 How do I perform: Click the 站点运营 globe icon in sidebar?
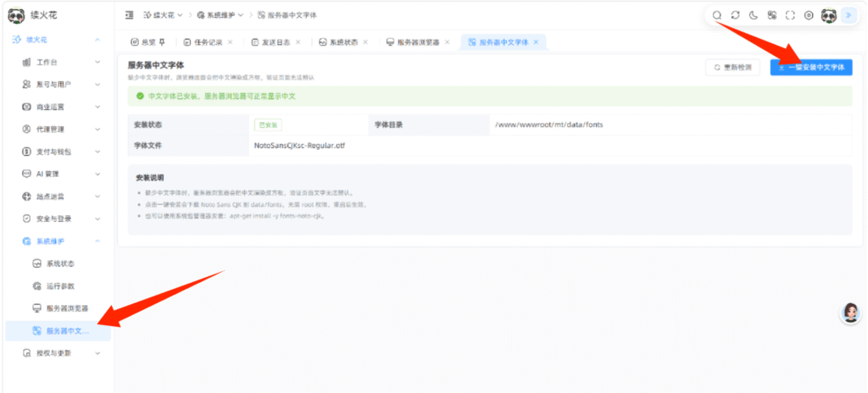click(26, 196)
